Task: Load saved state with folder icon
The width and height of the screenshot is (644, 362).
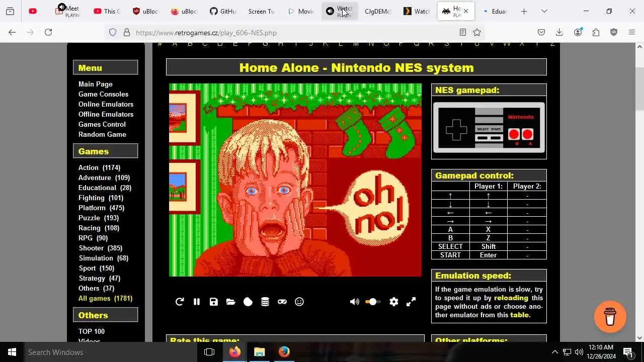Action: click(231, 302)
